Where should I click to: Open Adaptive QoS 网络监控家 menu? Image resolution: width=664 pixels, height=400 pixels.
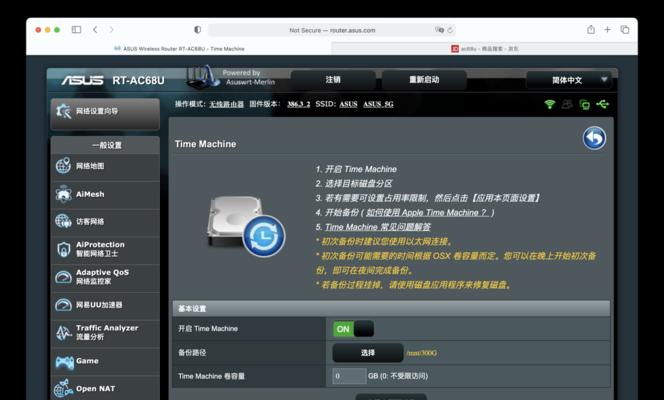pyautogui.click(x=105, y=277)
